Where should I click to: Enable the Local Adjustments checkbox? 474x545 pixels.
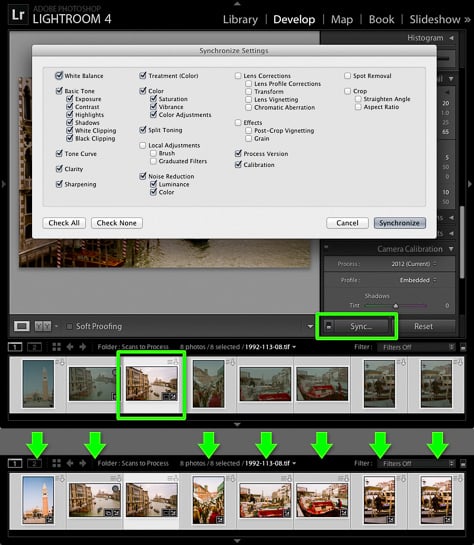142,145
